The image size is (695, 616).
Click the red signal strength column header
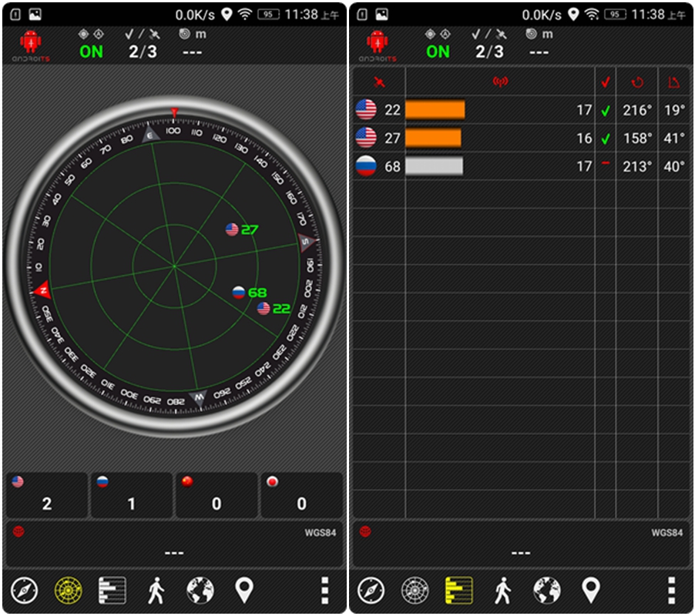click(x=500, y=82)
